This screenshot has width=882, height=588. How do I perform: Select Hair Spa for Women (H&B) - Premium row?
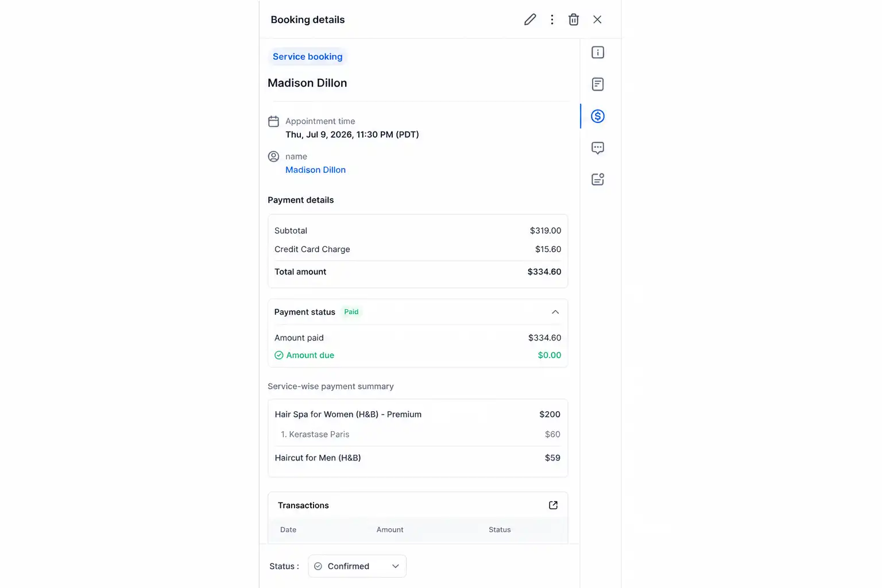click(x=417, y=415)
